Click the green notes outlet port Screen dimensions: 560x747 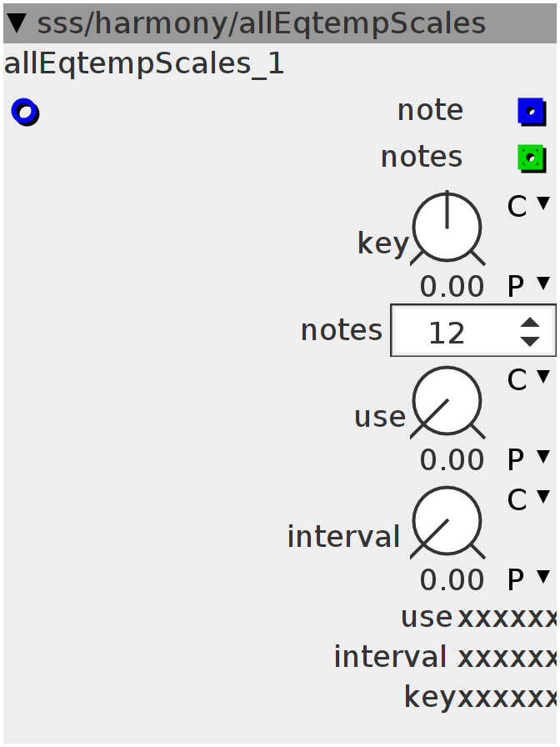531,158
